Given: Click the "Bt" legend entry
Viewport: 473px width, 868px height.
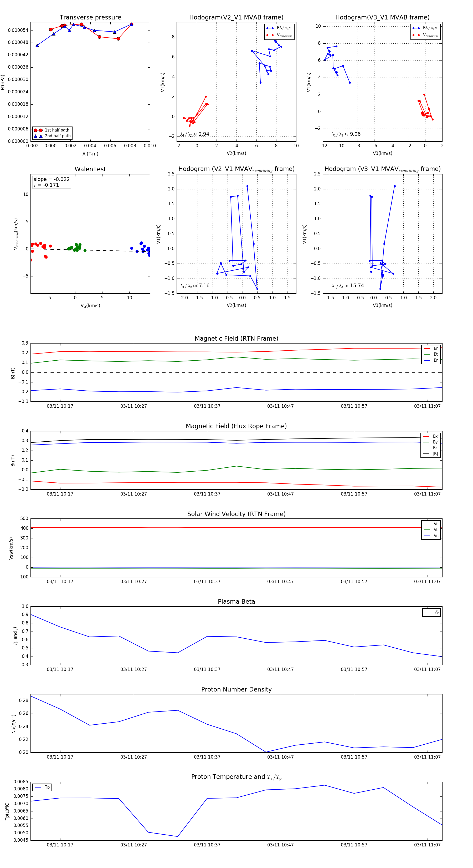Looking at the screenshot, I should [431, 354].
